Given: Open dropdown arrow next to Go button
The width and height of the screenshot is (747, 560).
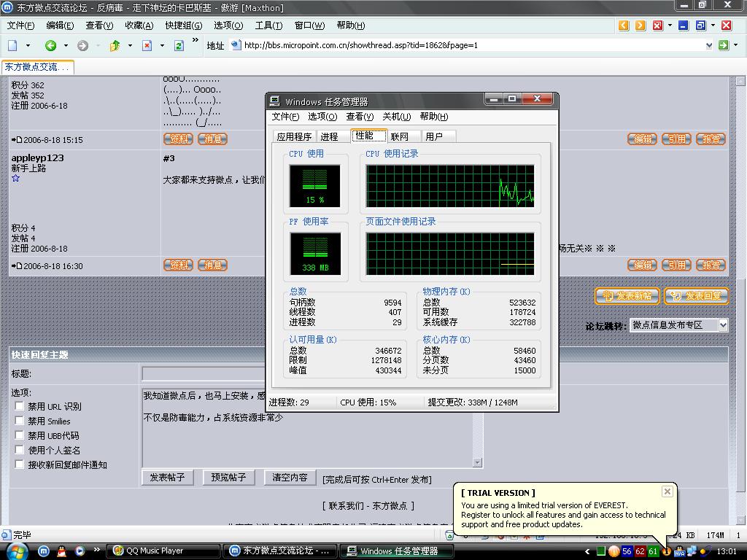Looking at the screenshot, I should click(x=735, y=45).
